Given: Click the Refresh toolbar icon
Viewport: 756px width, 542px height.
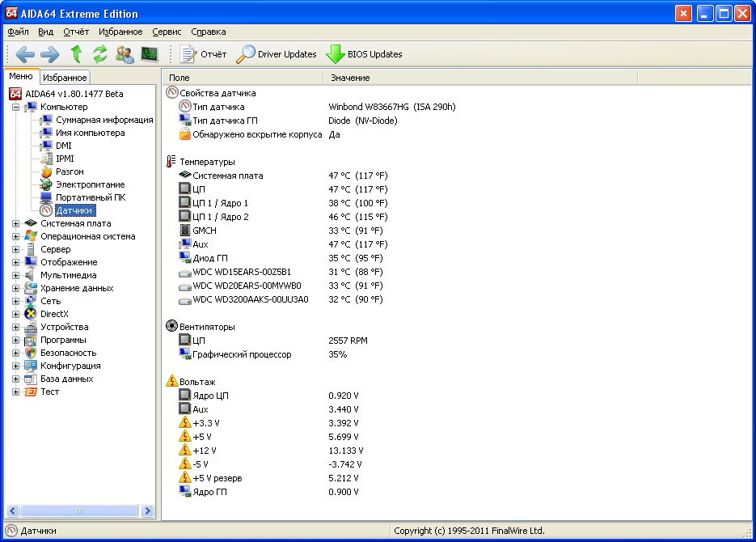Looking at the screenshot, I should coord(100,54).
